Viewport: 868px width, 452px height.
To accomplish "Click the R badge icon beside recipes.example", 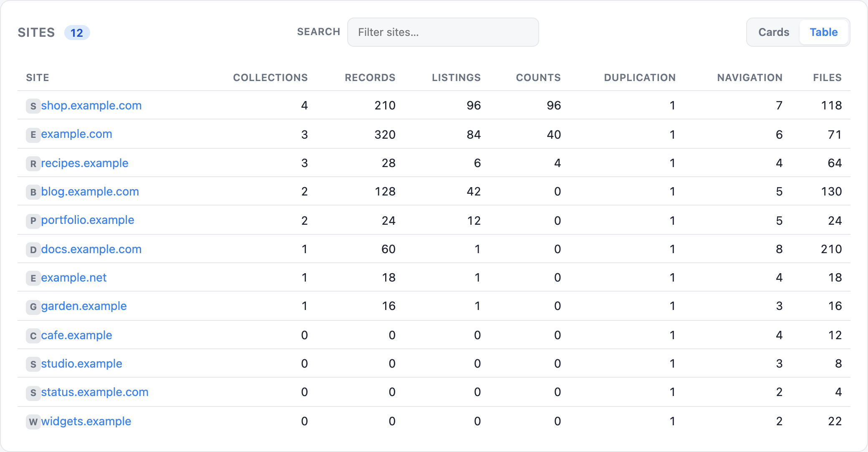I will [x=33, y=164].
